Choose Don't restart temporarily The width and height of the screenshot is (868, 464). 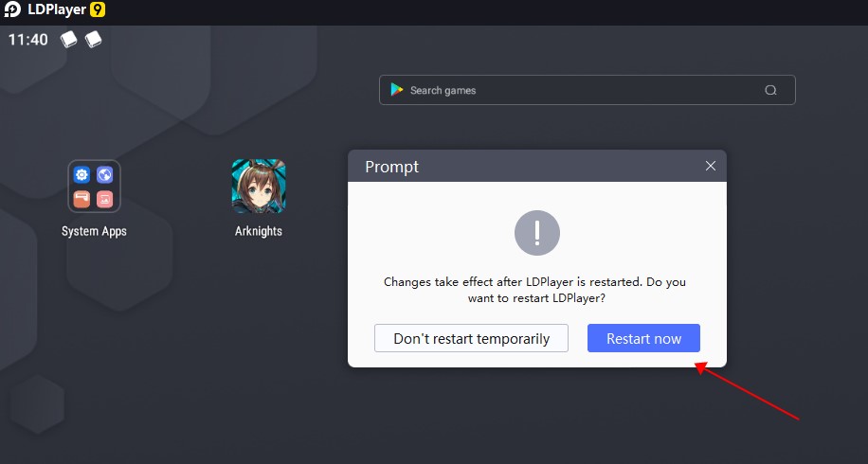(471, 338)
